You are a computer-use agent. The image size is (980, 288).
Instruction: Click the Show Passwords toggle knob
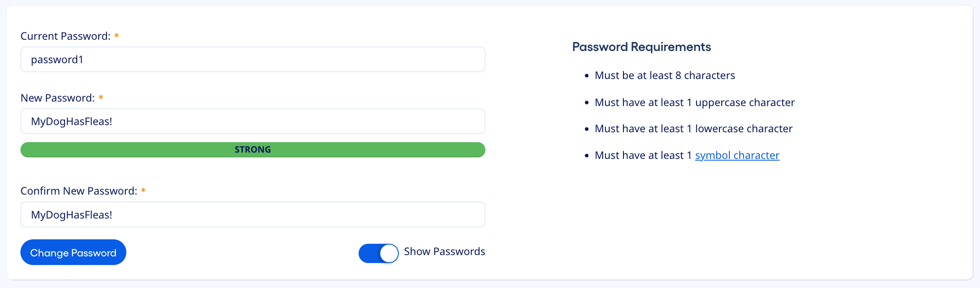(389, 253)
